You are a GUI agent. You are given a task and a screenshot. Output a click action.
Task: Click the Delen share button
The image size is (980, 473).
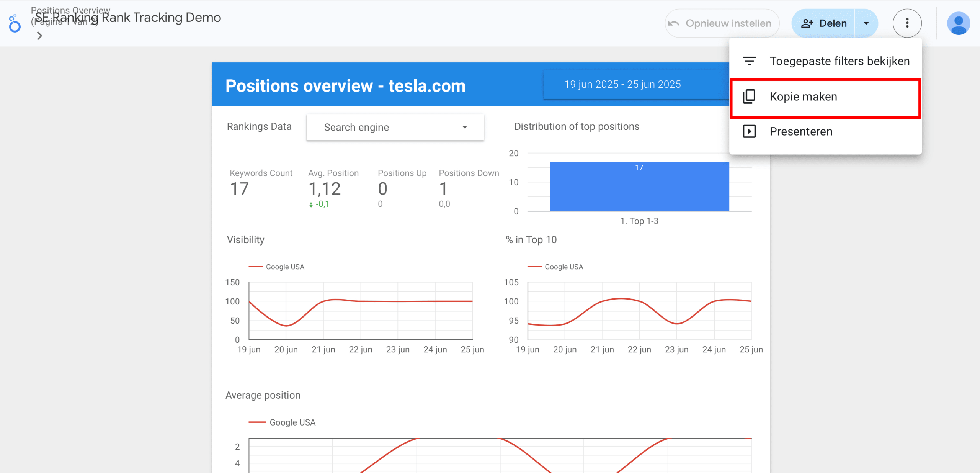(x=823, y=23)
